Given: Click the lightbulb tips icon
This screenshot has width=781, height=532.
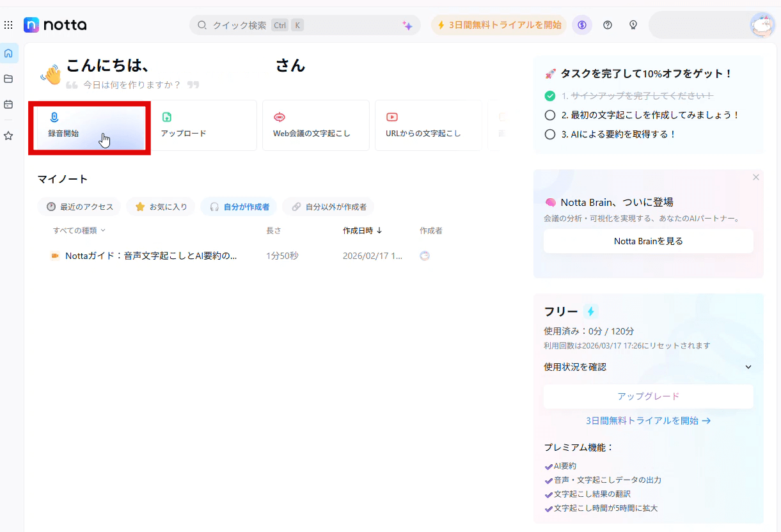Looking at the screenshot, I should click(633, 25).
